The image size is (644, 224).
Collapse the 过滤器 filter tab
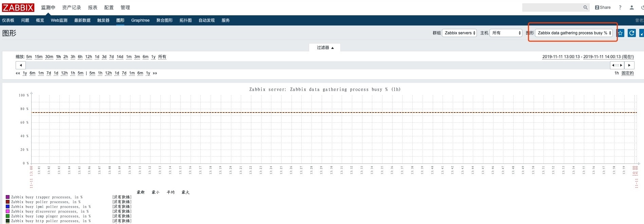325,48
